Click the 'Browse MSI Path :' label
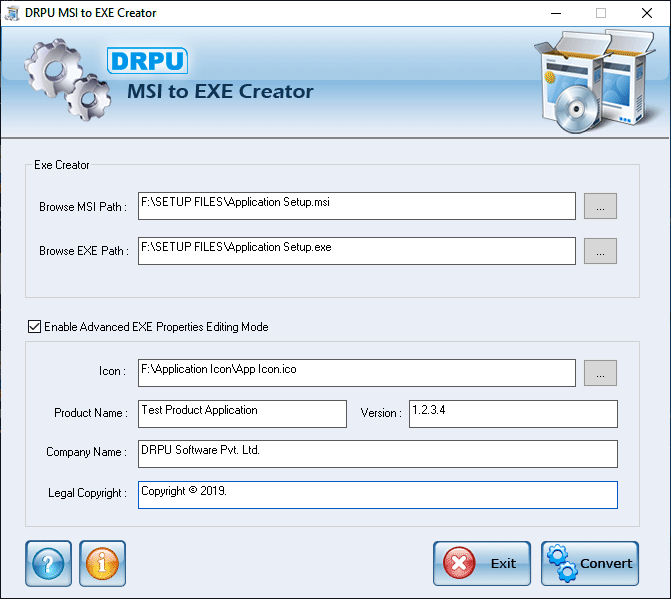 click(x=83, y=207)
